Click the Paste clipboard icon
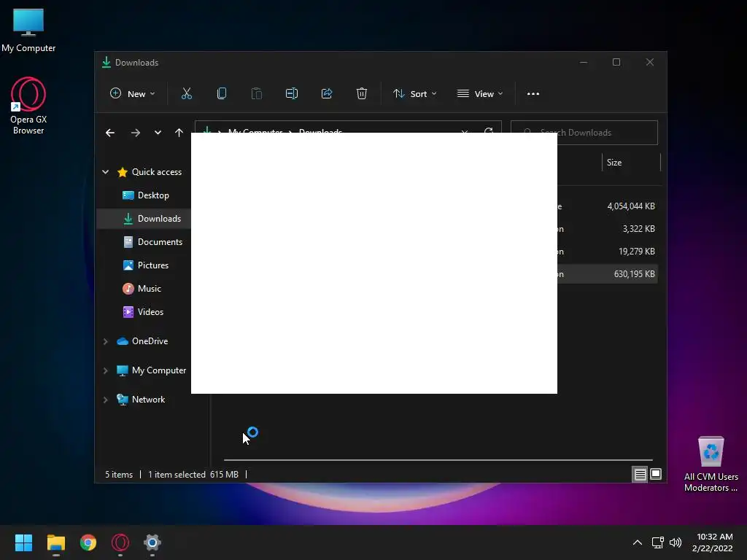The height and width of the screenshot is (560, 747). tap(256, 94)
